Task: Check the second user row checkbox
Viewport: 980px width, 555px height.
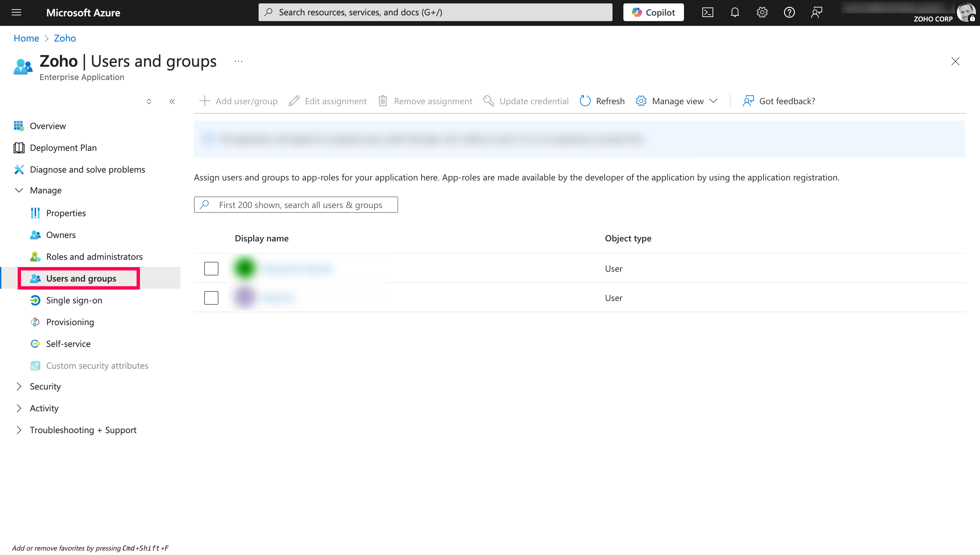Action: tap(211, 298)
